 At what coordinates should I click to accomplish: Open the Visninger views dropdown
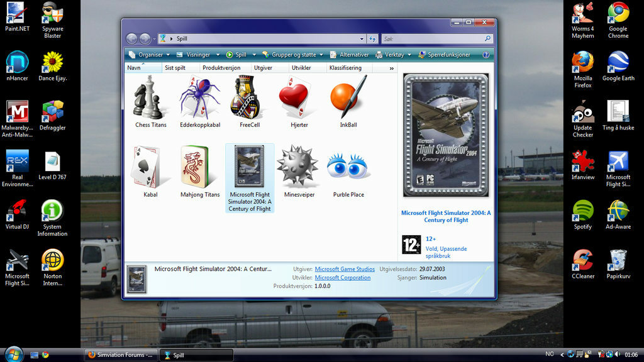point(198,55)
